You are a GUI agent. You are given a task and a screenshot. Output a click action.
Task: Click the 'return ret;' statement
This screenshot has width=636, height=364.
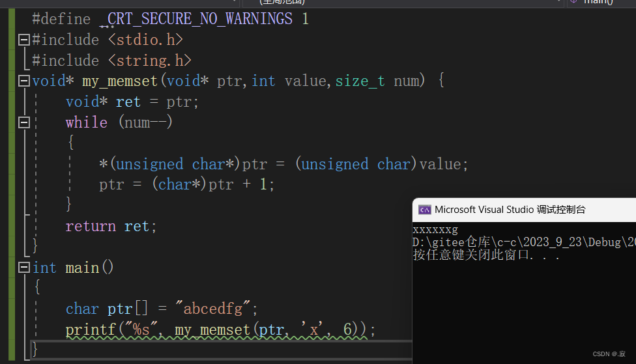pyautogui.click(x=111, y=226)
